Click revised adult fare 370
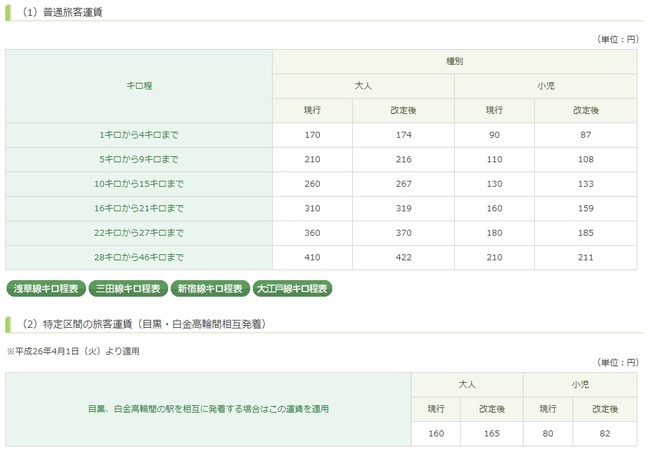The image size is (650, 451). pos(403,233)
